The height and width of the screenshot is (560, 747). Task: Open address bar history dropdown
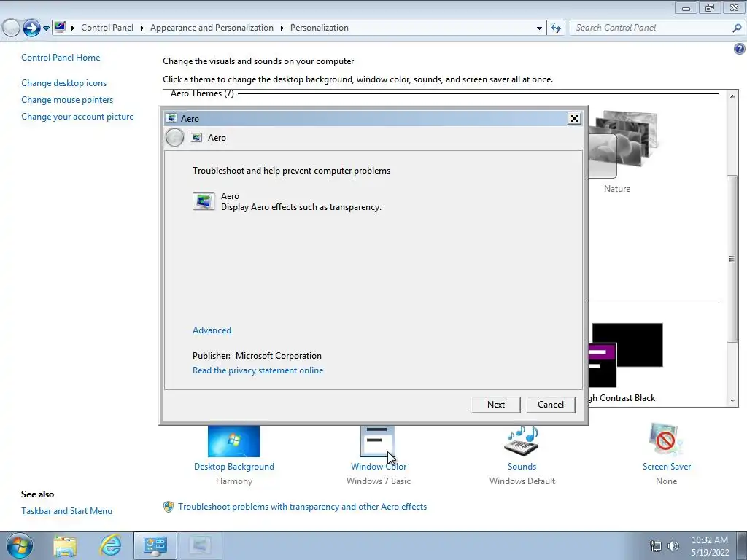[x=539, y=28]
